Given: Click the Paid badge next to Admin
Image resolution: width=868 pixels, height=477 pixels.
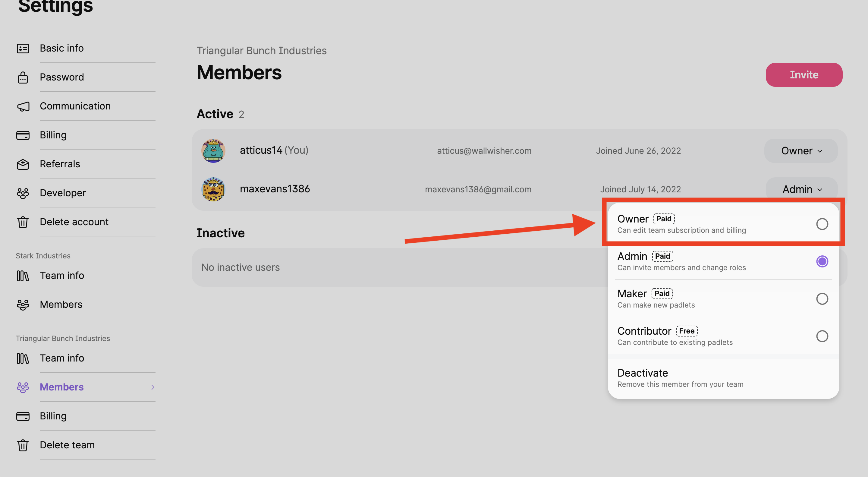Looking at the screenshot, I should [x=662, y=256].
